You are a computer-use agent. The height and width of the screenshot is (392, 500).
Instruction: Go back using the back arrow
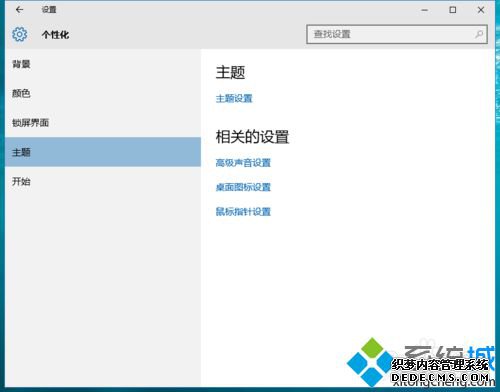(19, 10)
